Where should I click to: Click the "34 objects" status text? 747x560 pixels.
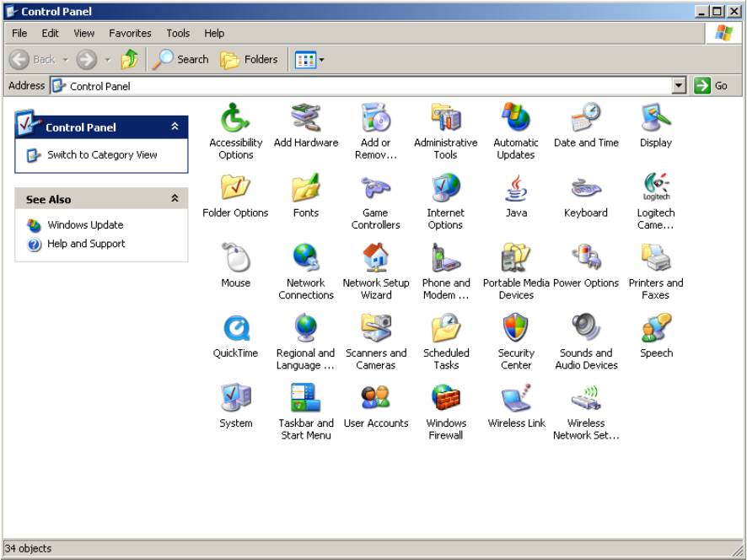[28, 548]
